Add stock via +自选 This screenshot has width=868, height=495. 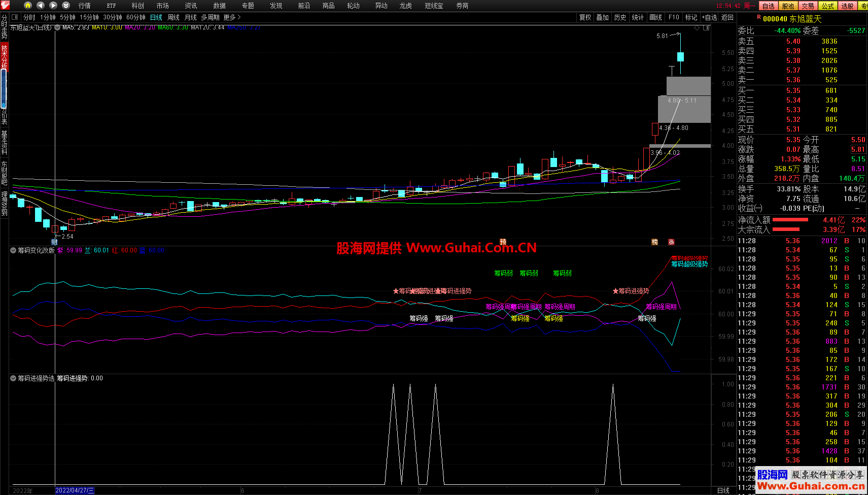tap(710, 17)
